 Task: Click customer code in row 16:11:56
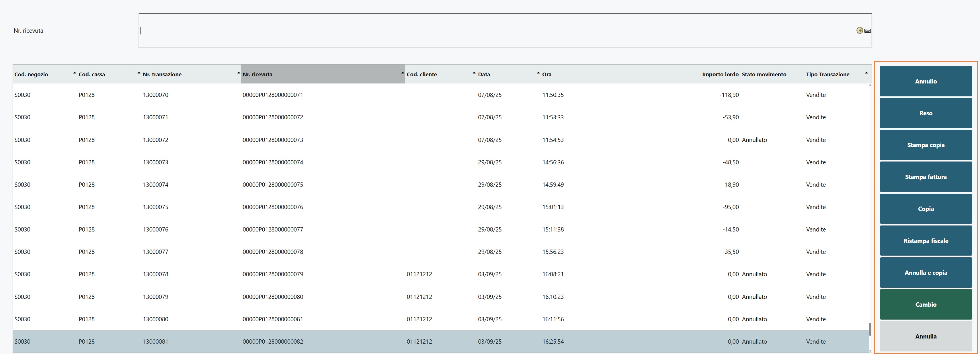point(419,319)
